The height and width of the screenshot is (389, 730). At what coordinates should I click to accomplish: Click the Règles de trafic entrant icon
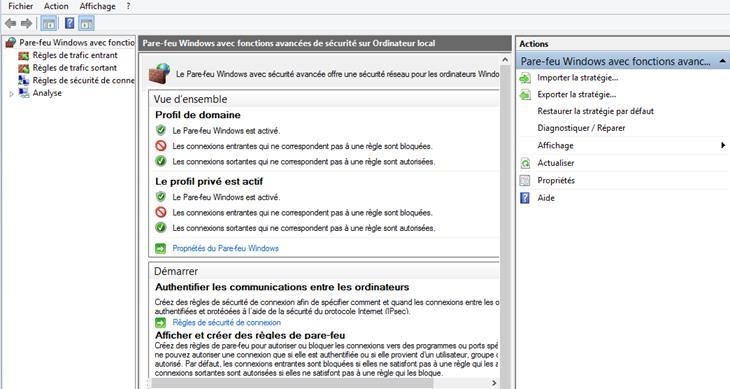coord(23,56)
